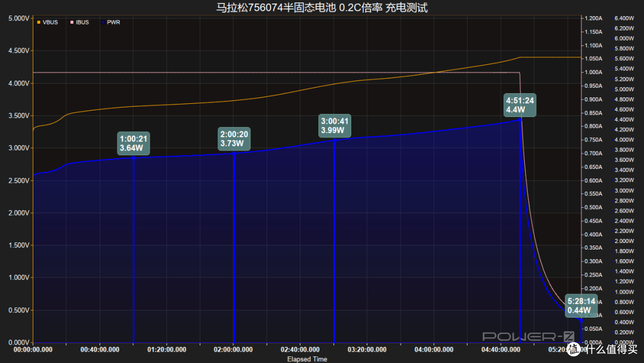Click the 00:00:00.000 time axis tick
Image resolution: width=644 pixels, height=363 pixels.
pyautogui.click(x=33, y=349)
